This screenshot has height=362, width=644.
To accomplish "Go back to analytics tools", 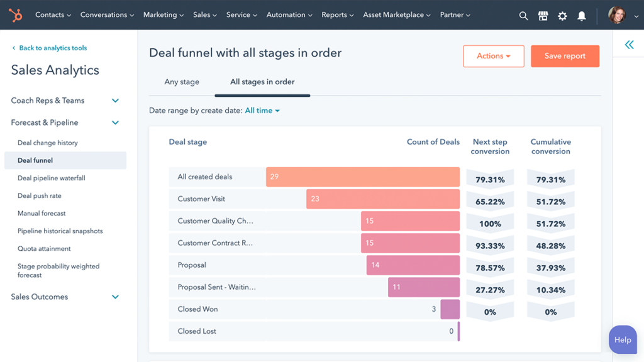I will [x=49, y=48].
